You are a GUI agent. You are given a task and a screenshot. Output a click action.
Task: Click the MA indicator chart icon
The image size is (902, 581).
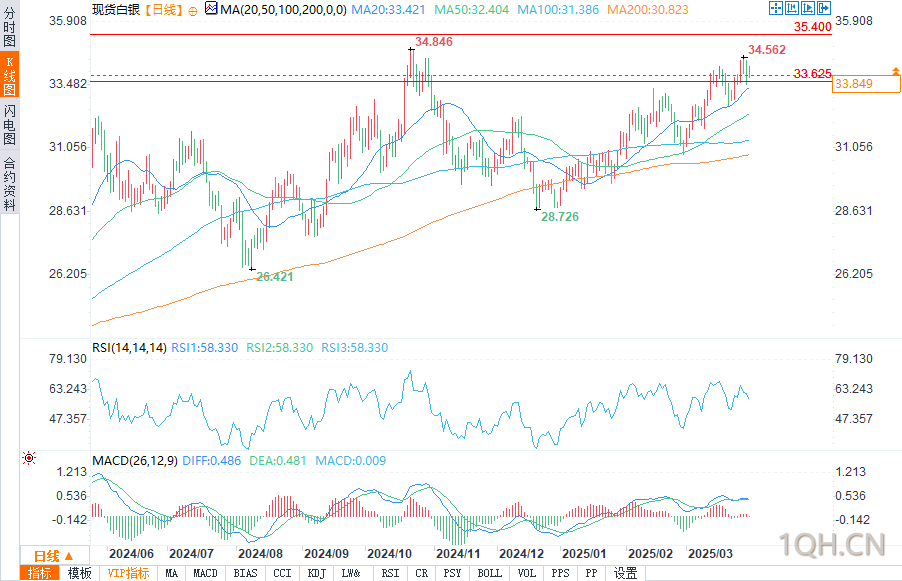tap(211, 9)
